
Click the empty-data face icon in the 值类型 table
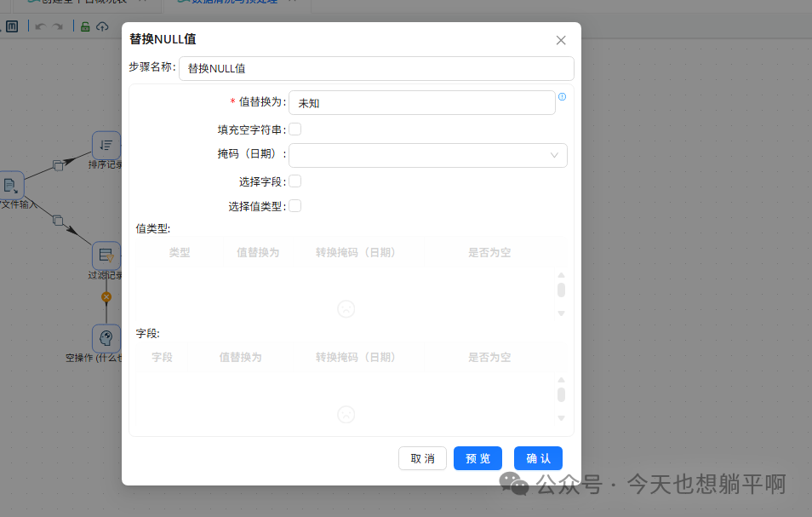coord(346,308)
